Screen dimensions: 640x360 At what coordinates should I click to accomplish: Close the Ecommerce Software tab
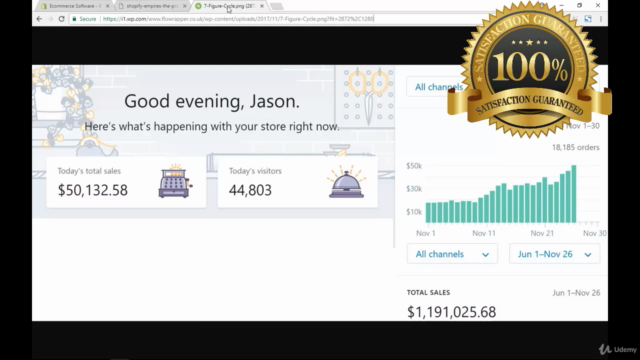click(x=107, y=6)
